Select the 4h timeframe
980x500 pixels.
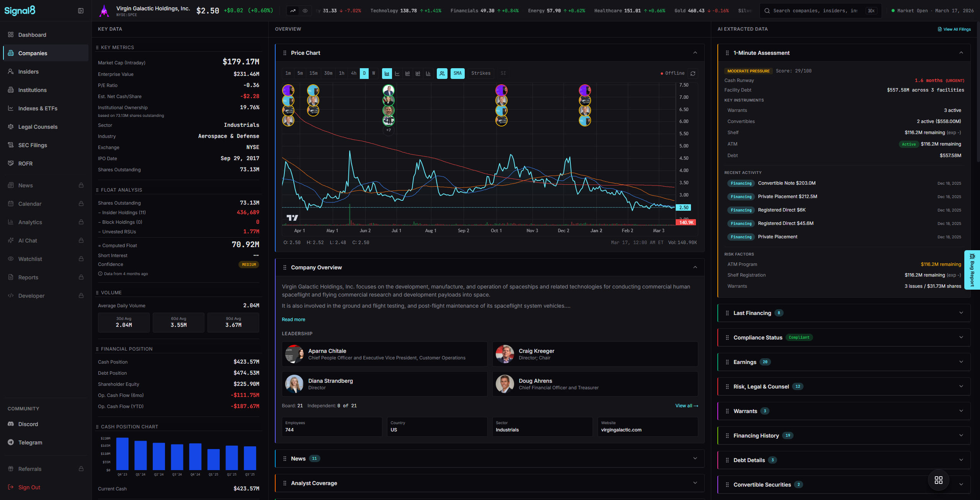354,74
